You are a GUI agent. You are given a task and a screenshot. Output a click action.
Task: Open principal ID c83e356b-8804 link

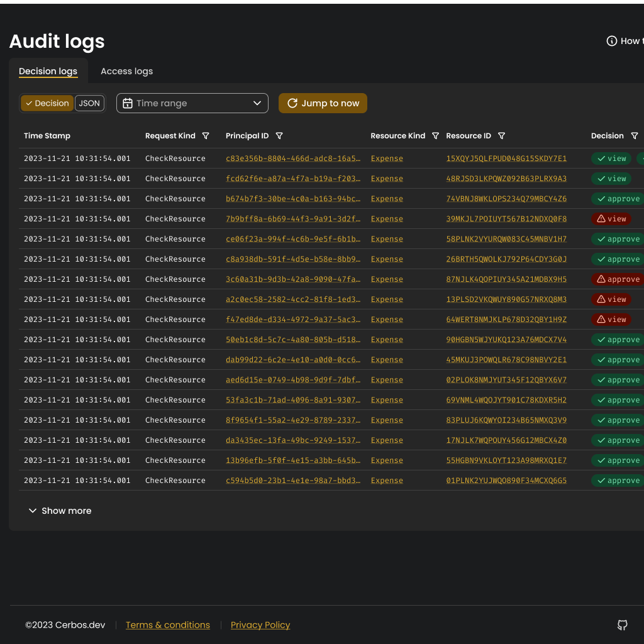click(293, 158)
